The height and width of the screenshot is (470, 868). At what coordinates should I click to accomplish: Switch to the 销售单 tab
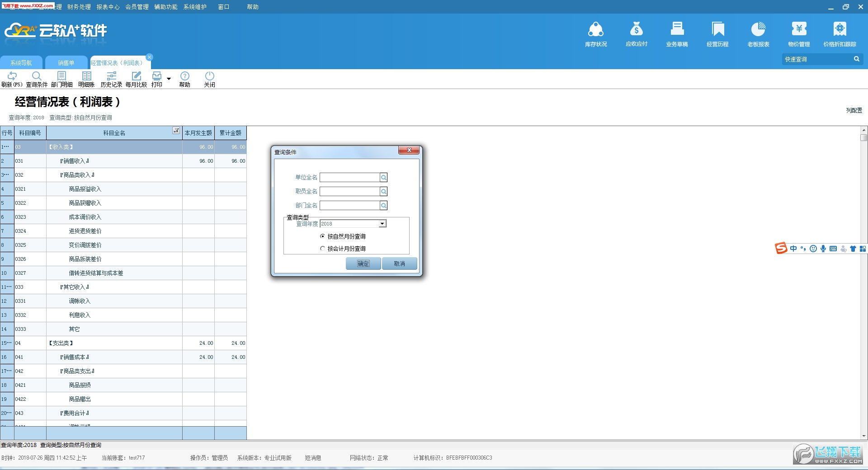click(x=66, y=63)
